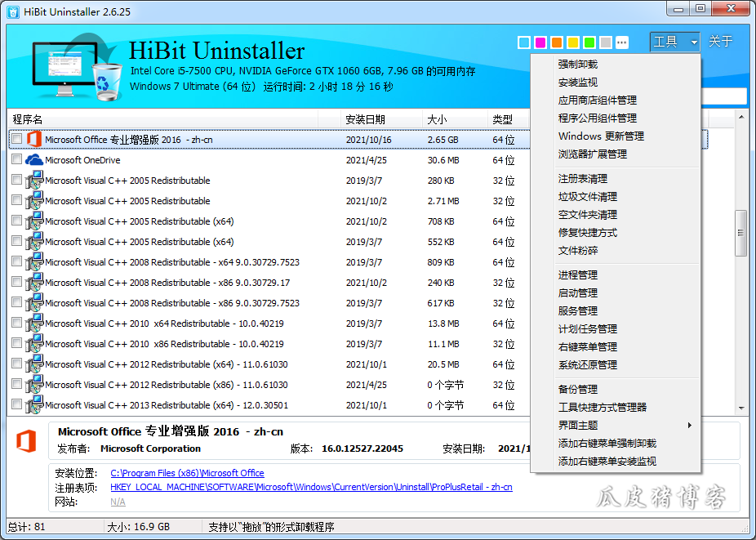The height and width of the screenshot is (540, 756).
Task: Click the scrollbar up arrow
Action: (741, 118)
